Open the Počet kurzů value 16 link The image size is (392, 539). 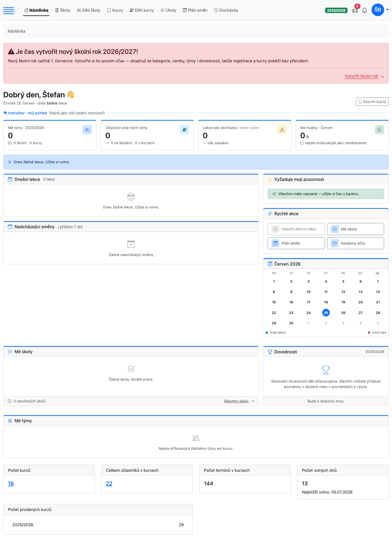(11, 483)
